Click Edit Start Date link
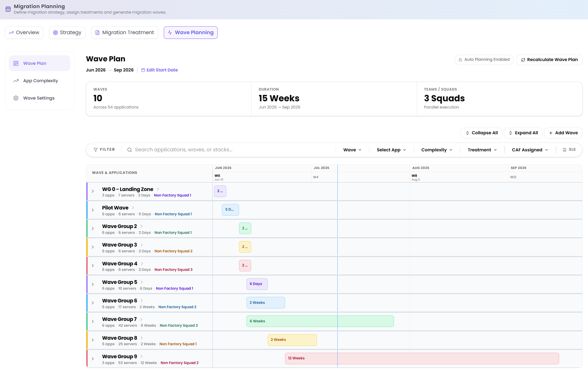This screenshot has height=373, width=588. coord(159,70)
